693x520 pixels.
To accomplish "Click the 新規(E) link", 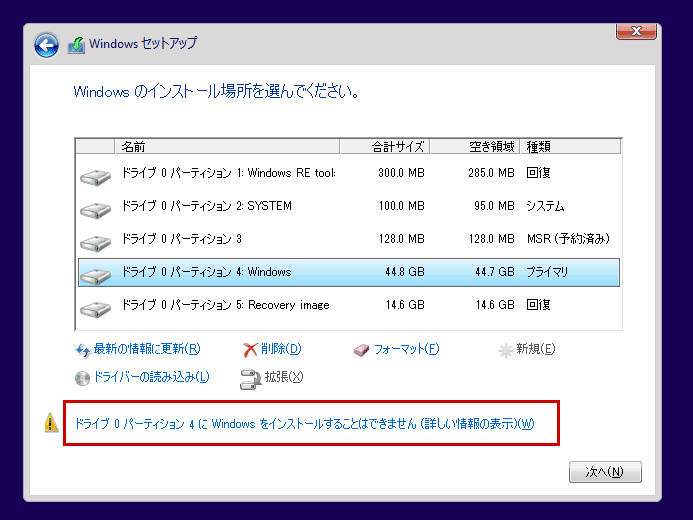I will point(536,349).
